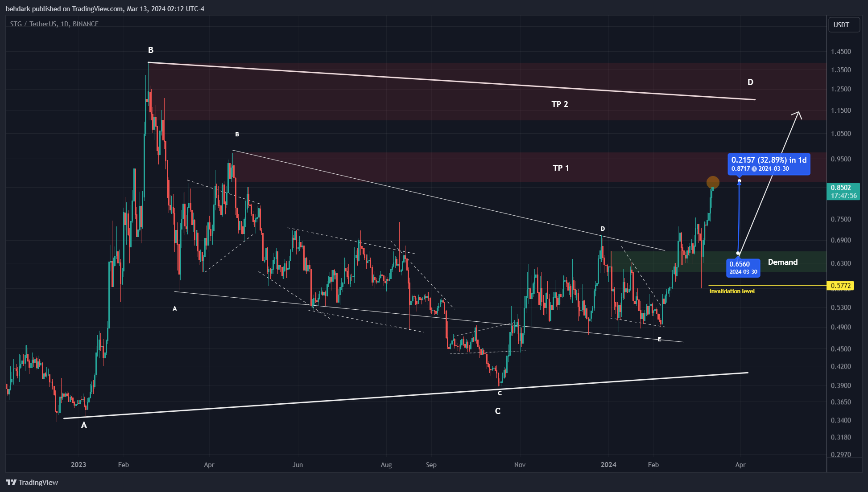Click the 0.8502 current price tag
The height and width of the screenshot is (492, 868).
click(844, 192)
